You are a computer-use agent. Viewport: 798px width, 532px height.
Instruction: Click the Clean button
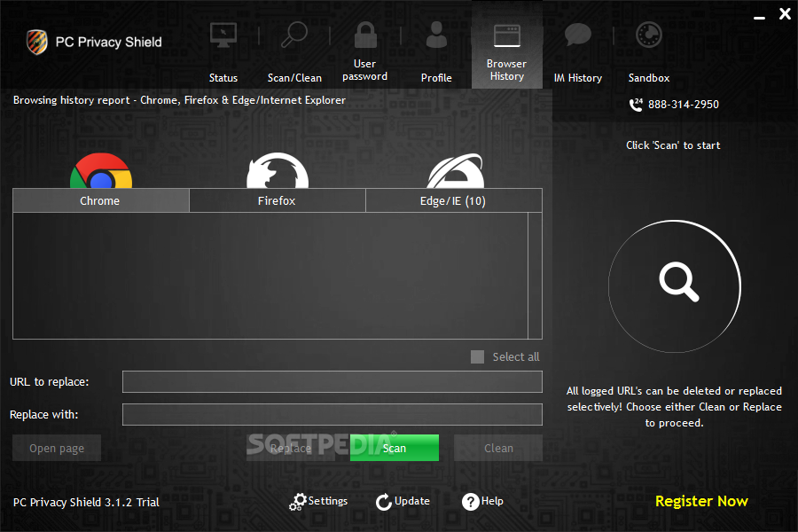tap(498, 448)
